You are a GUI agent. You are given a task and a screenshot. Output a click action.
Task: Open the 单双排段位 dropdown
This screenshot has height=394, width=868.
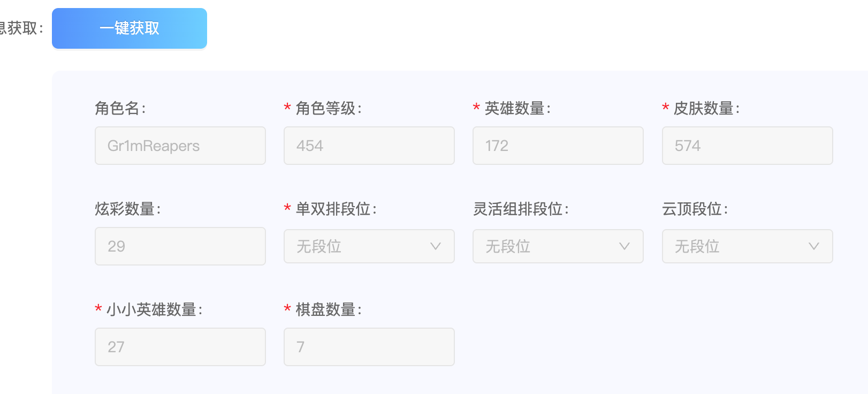369,246
